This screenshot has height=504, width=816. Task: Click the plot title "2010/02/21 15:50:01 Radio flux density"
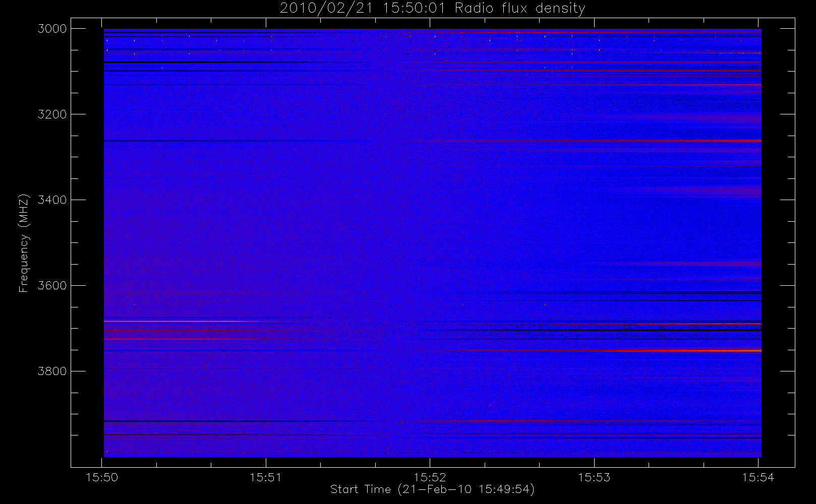click(x=432, y=9)
